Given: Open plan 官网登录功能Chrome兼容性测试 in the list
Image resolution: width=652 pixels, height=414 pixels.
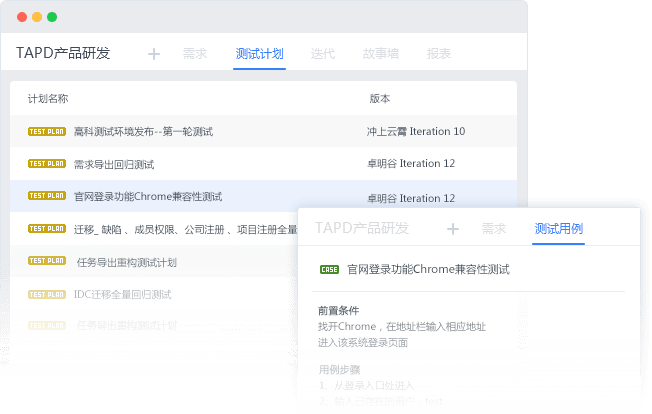Looking at the screenshot, I should tap(148, 197).
